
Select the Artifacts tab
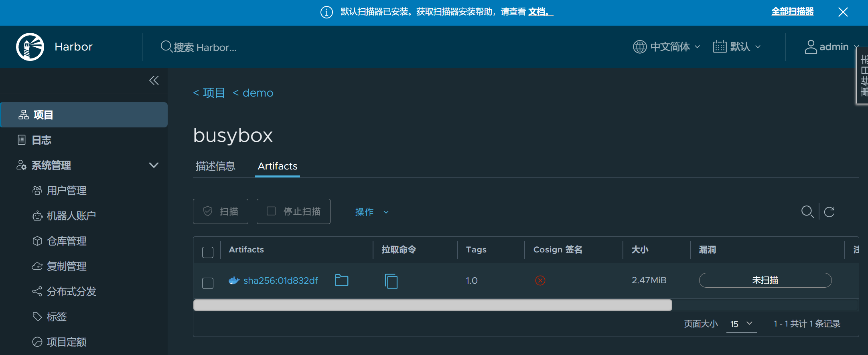tap(278, 166)
